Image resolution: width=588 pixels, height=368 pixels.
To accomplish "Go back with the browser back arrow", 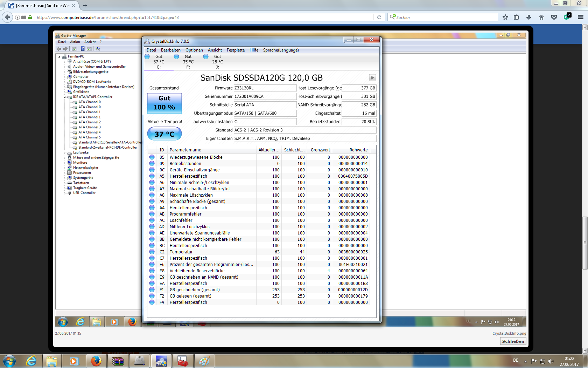I will click(7, 17).
